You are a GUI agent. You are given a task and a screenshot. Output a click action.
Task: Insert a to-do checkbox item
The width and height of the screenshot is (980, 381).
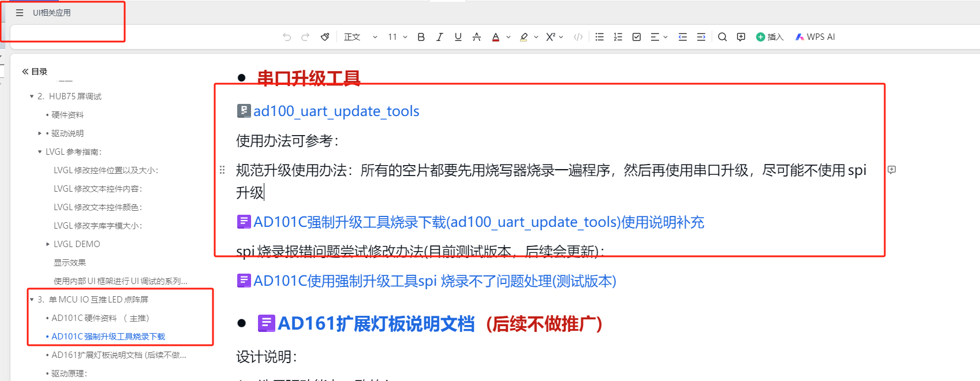click(x=637, y=37)
